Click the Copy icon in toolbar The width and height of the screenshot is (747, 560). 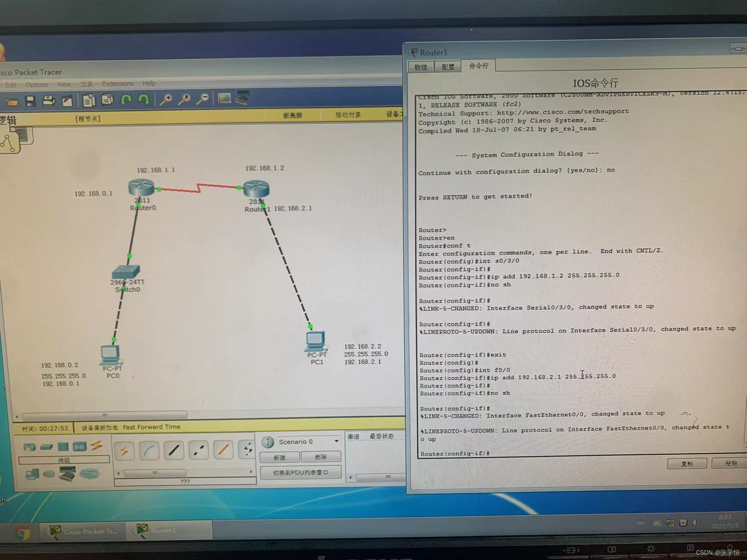tap(89, 101)
